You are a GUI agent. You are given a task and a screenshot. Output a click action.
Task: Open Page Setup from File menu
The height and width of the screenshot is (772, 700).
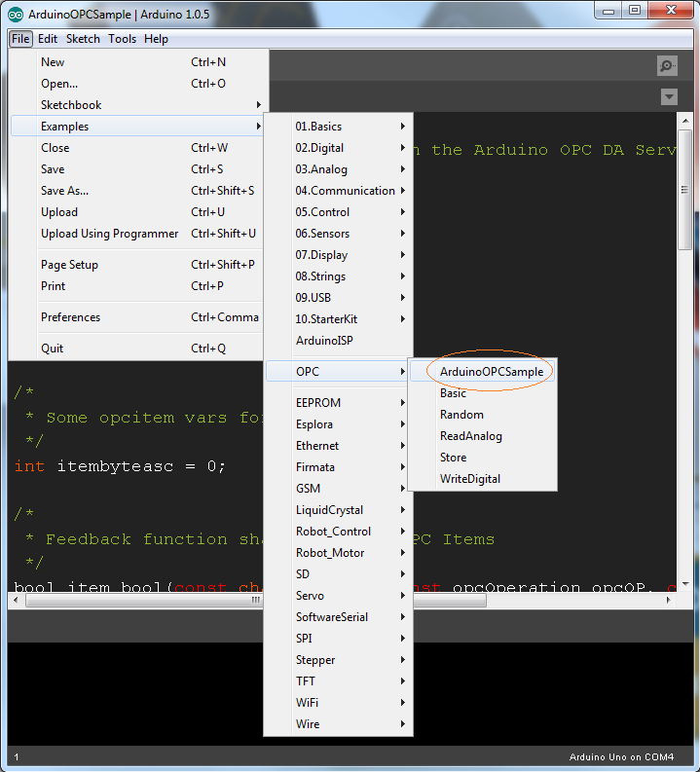(137, 265)
